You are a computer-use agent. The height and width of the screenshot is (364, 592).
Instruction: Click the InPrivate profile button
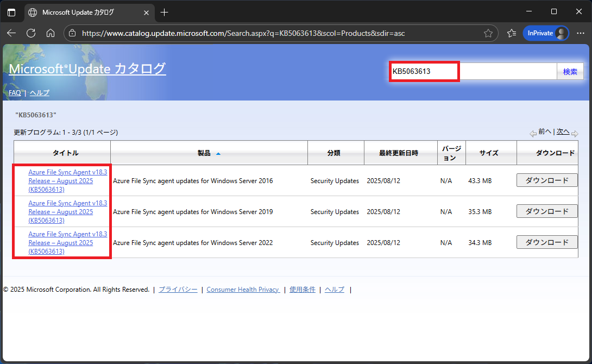(x=545, y=33)
